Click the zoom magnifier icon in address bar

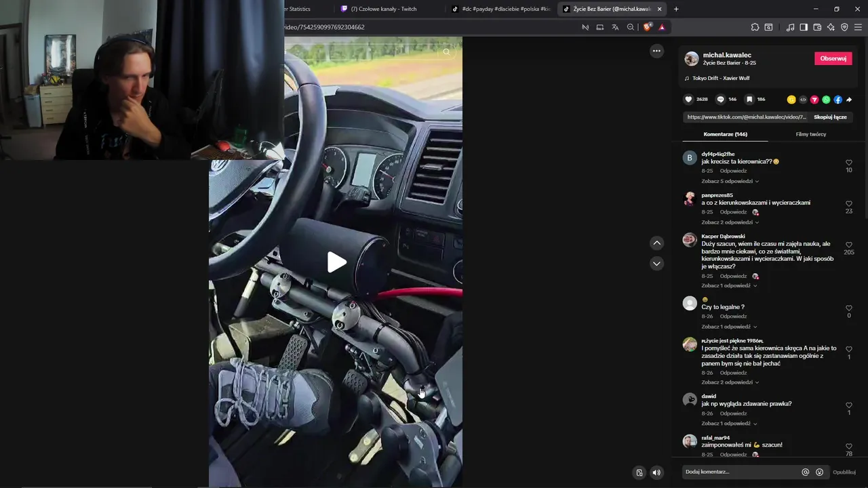click(x=630, y=27)
